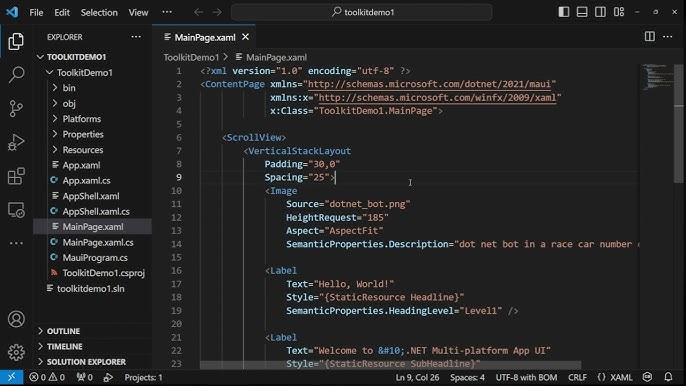Click the notifications bell in status bar

coord(668,377)
